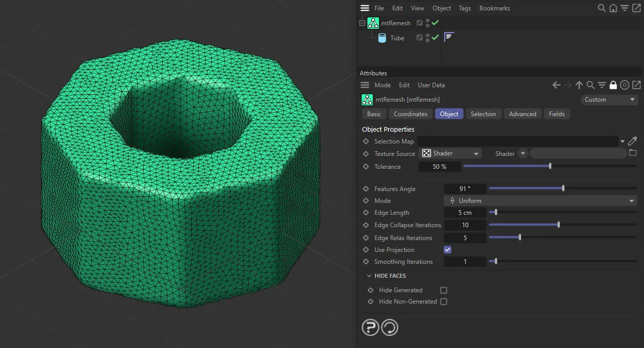Enable Hide Generated checkbox
The image size is (644, 348).
pyautogui.click(x=443, y=290)
